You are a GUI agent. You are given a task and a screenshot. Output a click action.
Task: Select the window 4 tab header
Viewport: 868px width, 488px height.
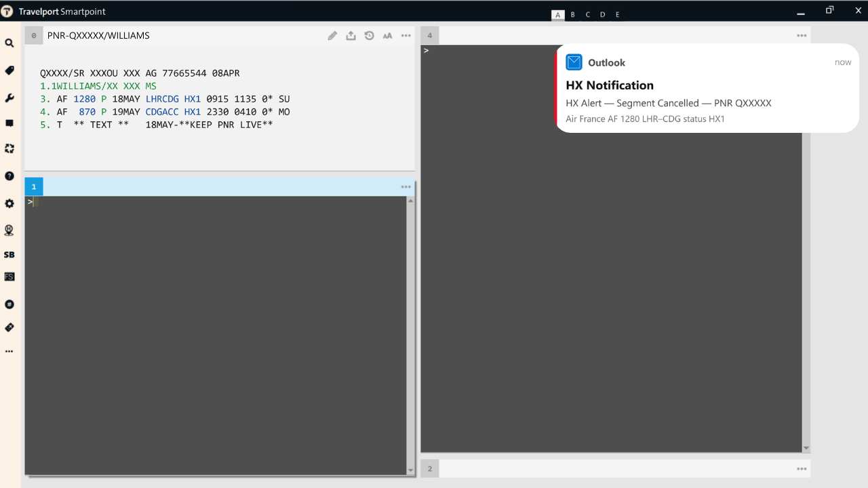coord(430,36)
